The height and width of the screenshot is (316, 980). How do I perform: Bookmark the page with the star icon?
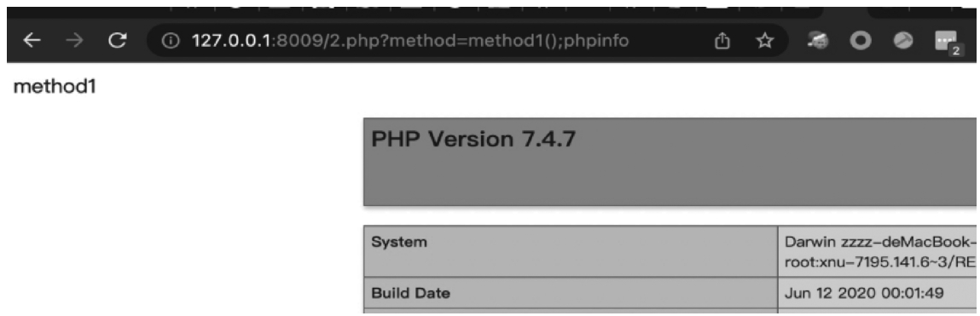pyautogui.click(x=764, y=41)
